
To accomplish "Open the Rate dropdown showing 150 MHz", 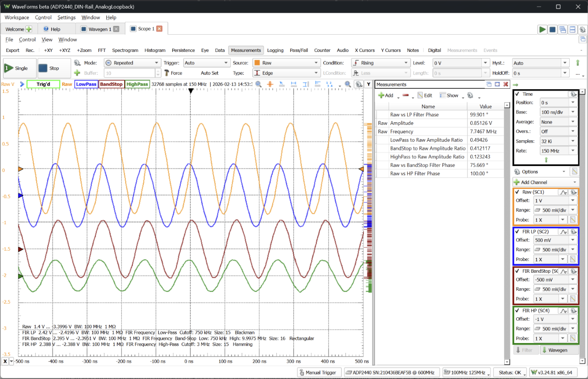I will [x=558, y=151].
